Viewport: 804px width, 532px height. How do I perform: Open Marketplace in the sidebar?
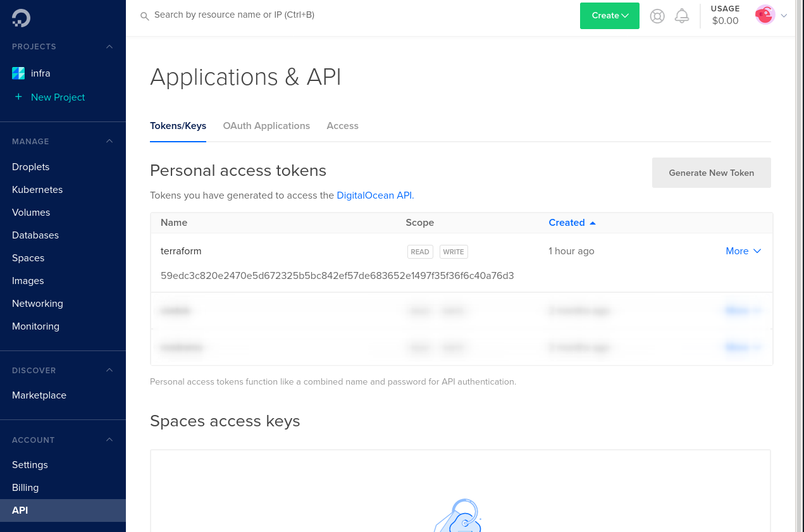point(39,395)
